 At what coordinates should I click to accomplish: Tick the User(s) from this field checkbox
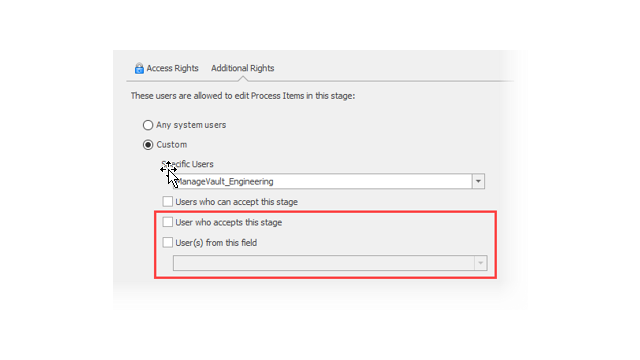pos(167,242)
